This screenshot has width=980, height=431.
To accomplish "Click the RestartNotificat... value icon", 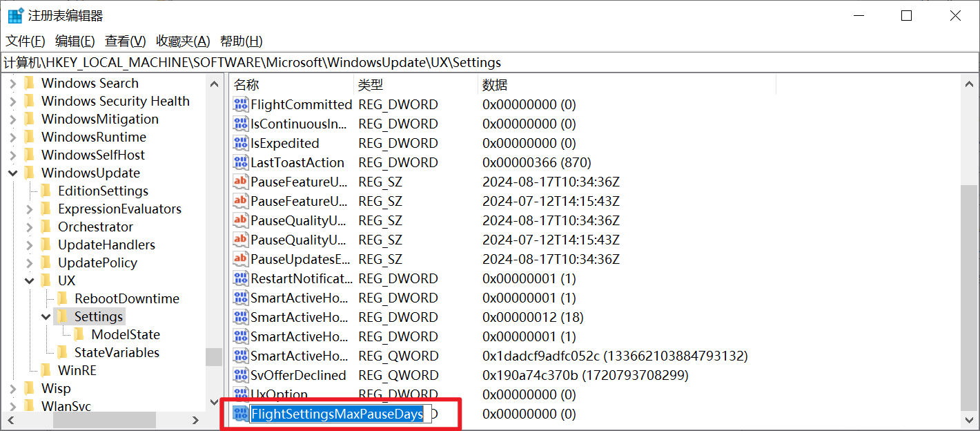I will click(240, 278).
